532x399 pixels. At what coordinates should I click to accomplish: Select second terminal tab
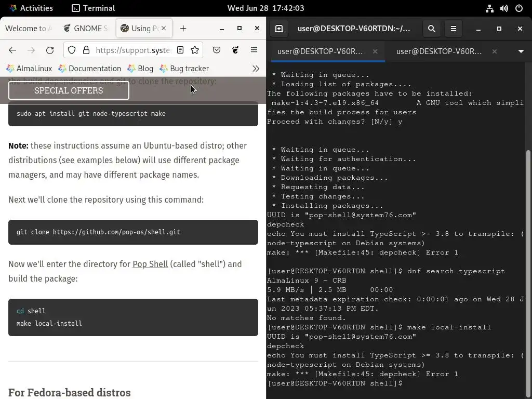[446, 51]
